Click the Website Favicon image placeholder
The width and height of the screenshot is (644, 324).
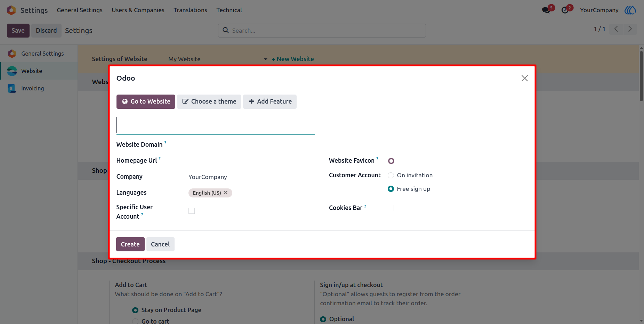391,161
